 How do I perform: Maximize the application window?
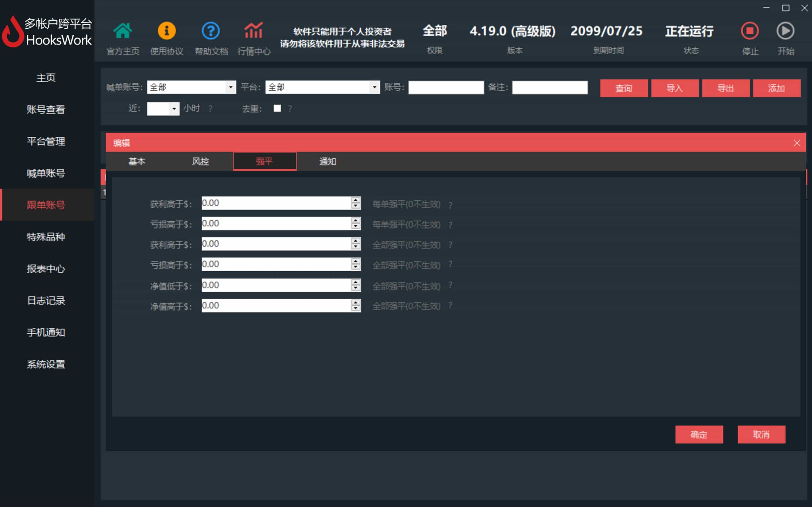point(786,8)
